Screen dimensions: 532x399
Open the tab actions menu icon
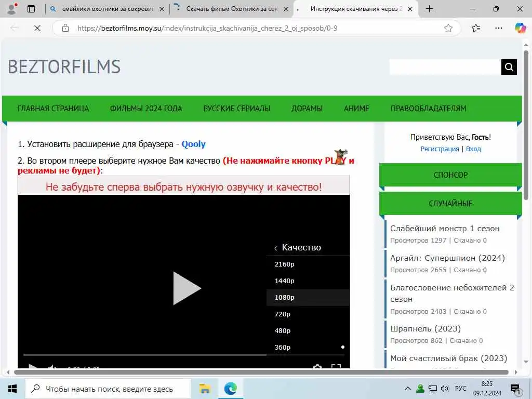click(x=31, y=9)
